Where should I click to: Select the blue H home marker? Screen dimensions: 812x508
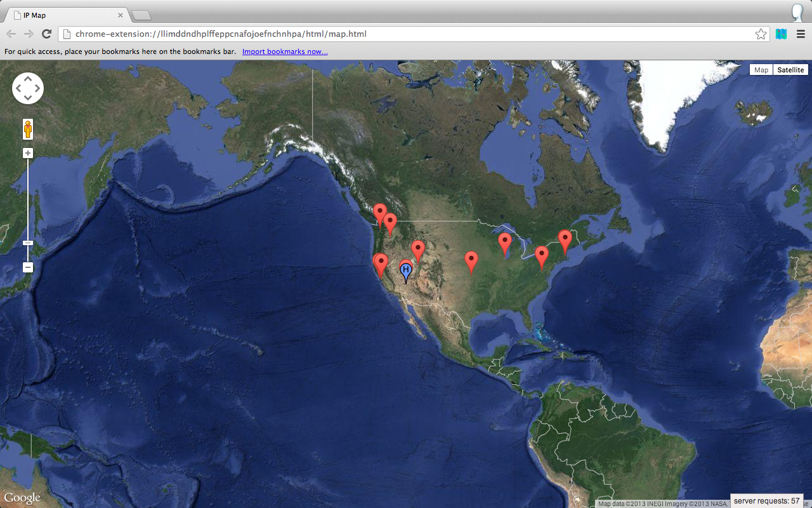click(405, 271)
